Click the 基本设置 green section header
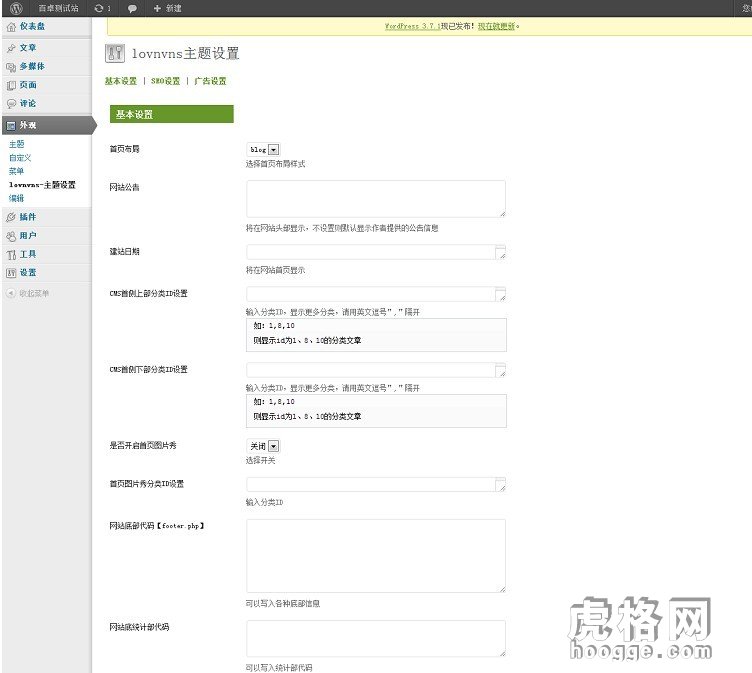This screenshot has width=752, height=673. pyautogui.click(x=172, y=114)
